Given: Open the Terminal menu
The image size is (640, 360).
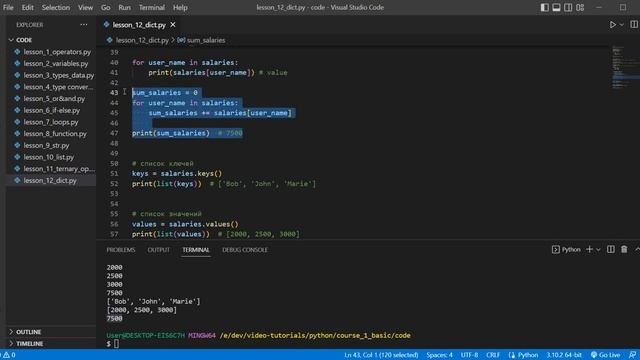Looking at the screenshot, I should point(151,7).
